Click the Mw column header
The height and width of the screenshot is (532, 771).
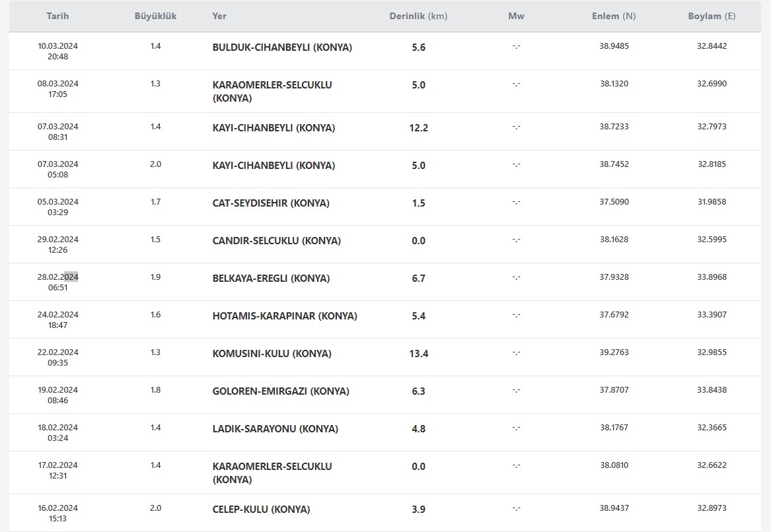coord(516,17)
